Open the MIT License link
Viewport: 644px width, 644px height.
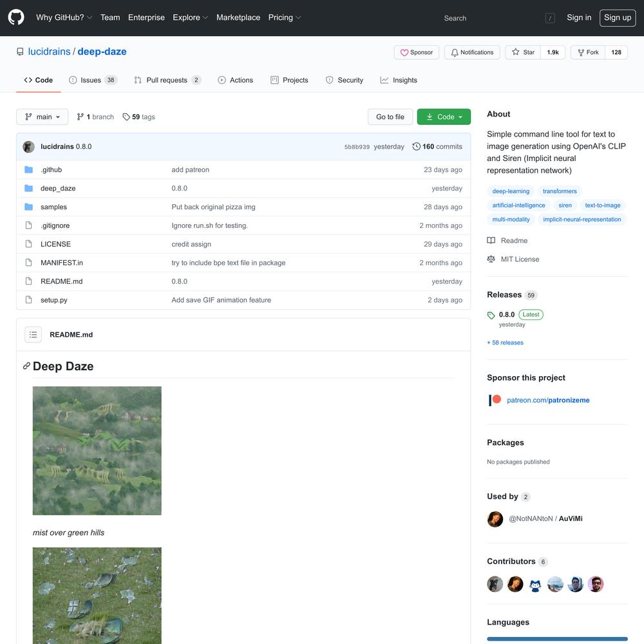(513, 259)
